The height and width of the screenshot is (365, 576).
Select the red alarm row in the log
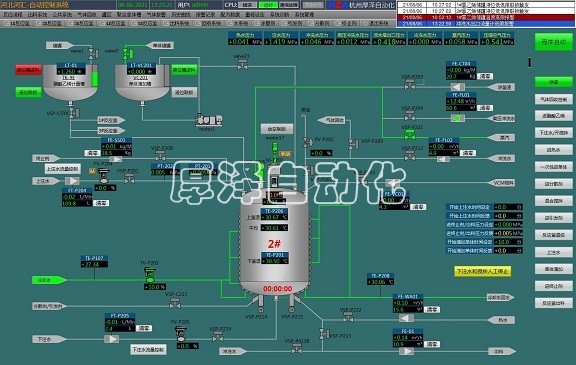pyautogui.click(x=486, y=17)
